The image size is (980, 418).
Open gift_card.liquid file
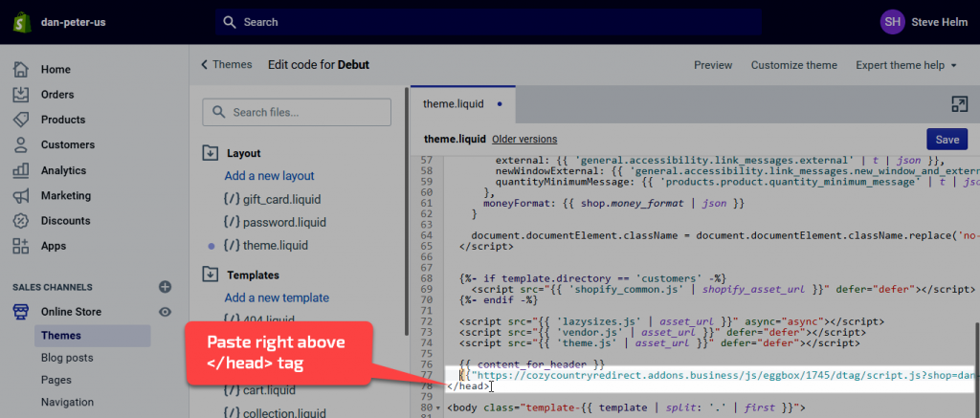coord(282,200)
